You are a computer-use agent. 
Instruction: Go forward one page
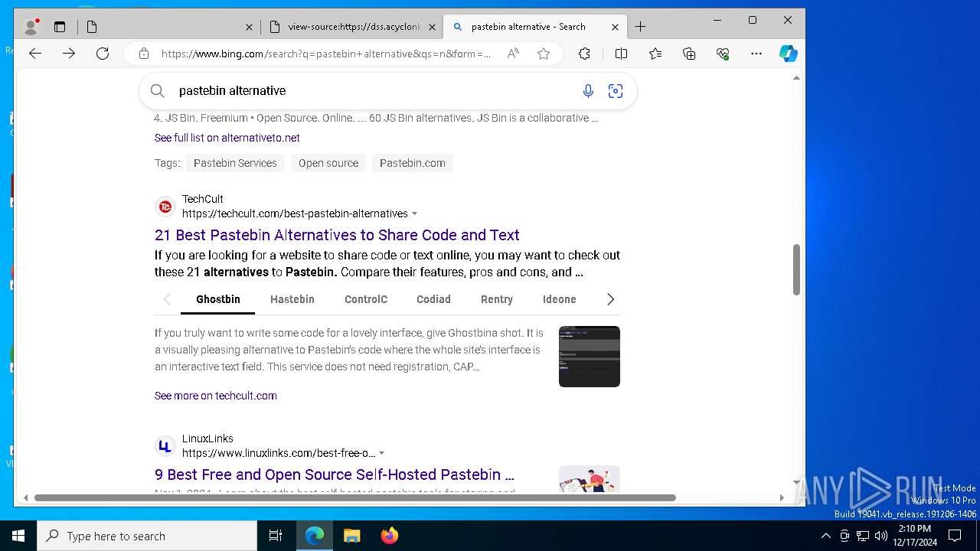[x=69, y=54]
